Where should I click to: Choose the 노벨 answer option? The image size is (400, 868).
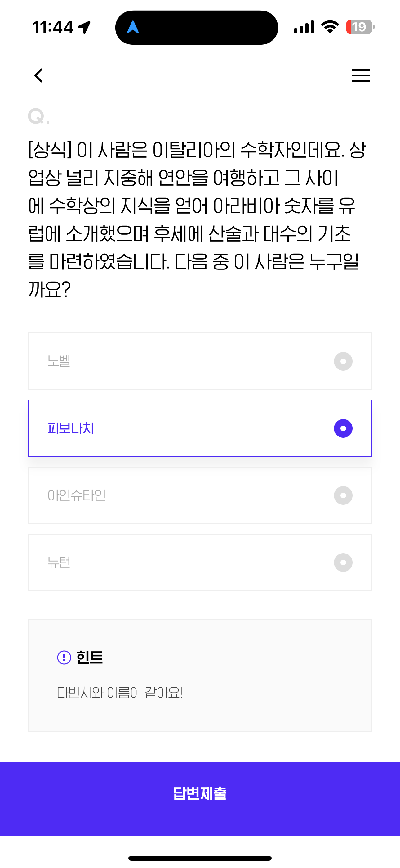click(x=200, y=362)
